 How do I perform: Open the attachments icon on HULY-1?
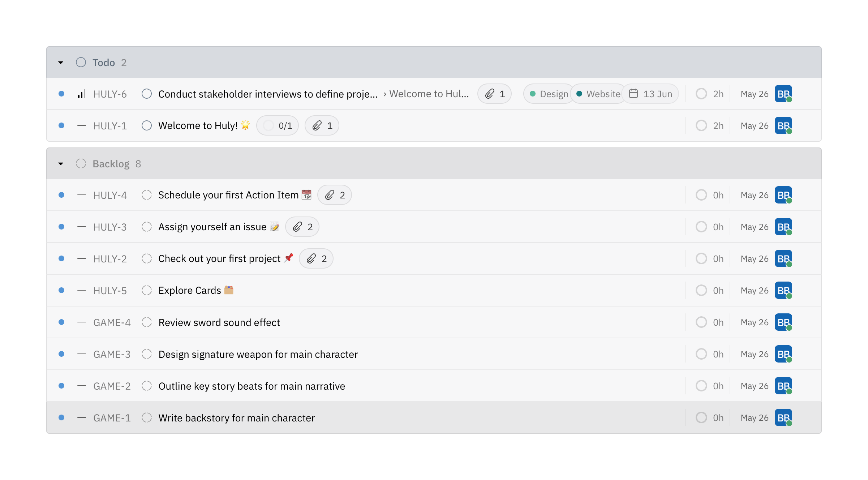pos(321,125)
